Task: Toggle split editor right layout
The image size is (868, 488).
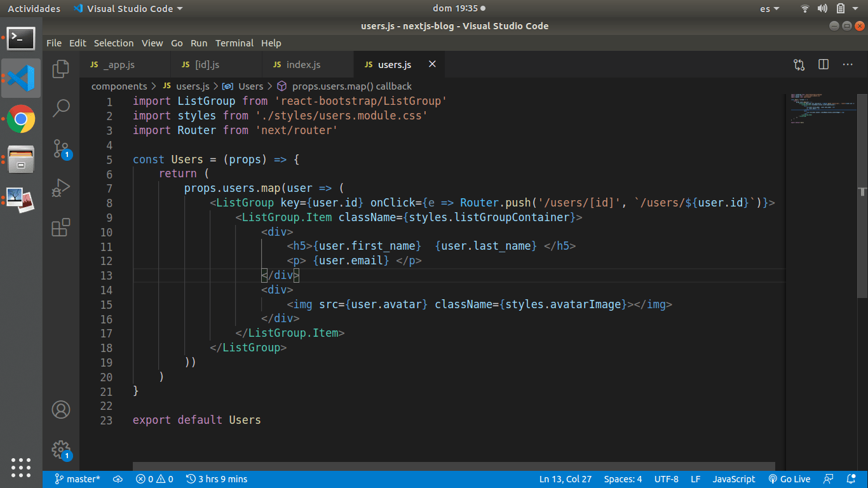Action: [x=824, y=65]
